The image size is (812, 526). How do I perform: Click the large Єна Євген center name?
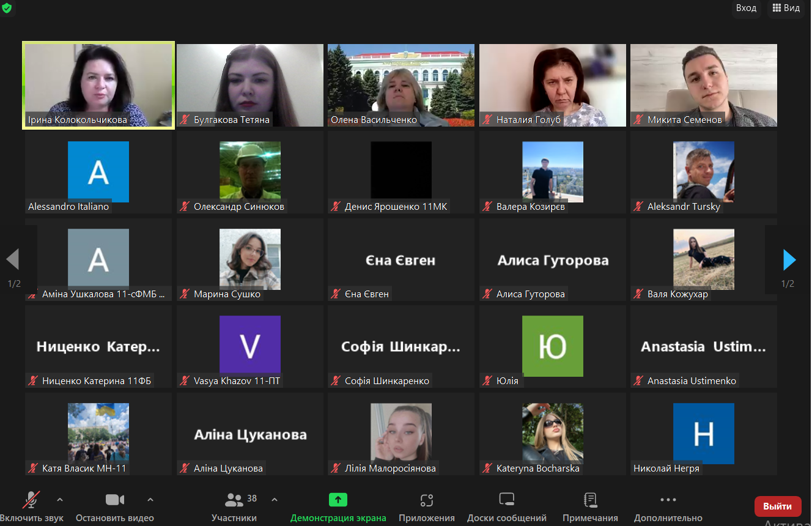(x=401, y=261)
